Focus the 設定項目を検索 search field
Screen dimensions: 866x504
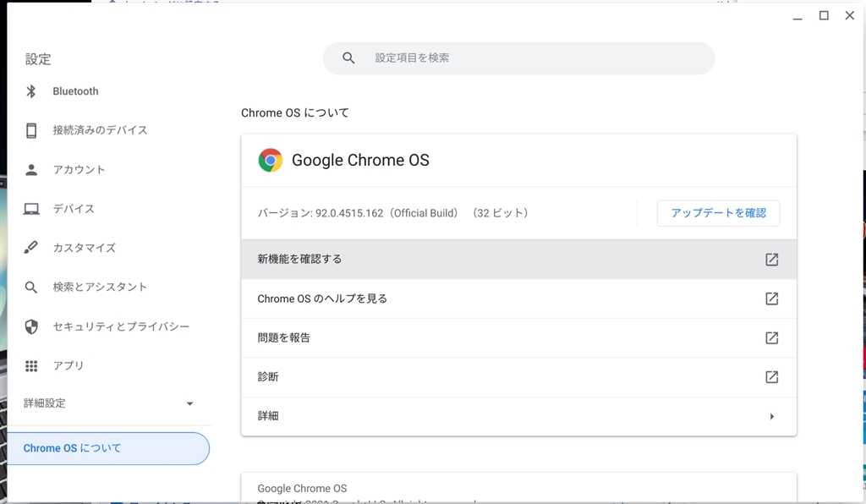pyautogui.click(x=518, y=58)
